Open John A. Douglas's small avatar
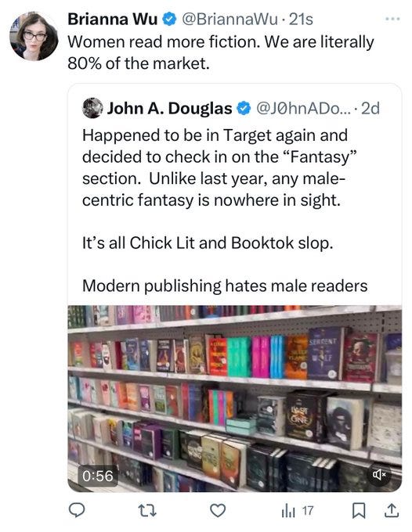 pos(92,108)
